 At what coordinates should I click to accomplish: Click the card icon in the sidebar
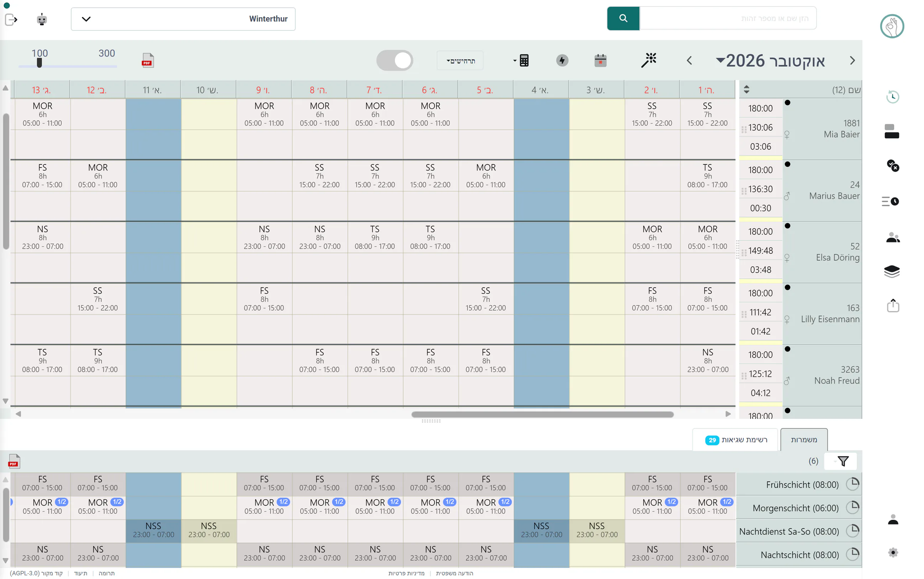892,131
